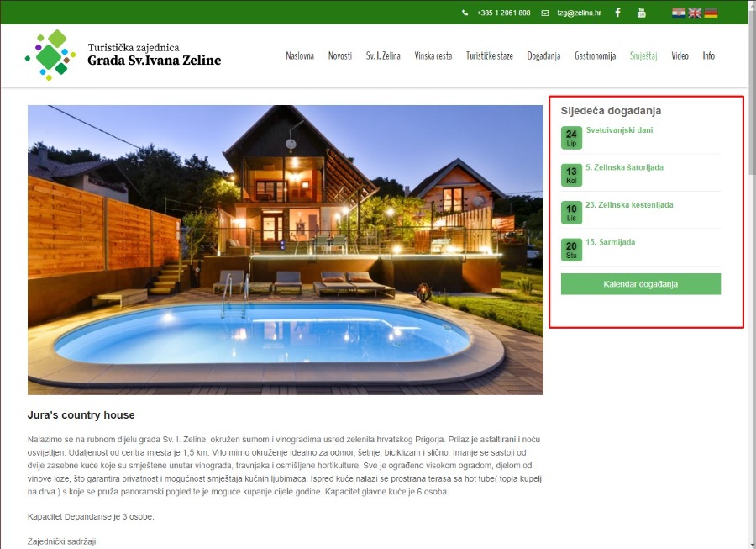The height and width of the screenshot is (549, 756).
Task: Click the Grada Sv.Ivana Zeline title
Action: (155, 61)
